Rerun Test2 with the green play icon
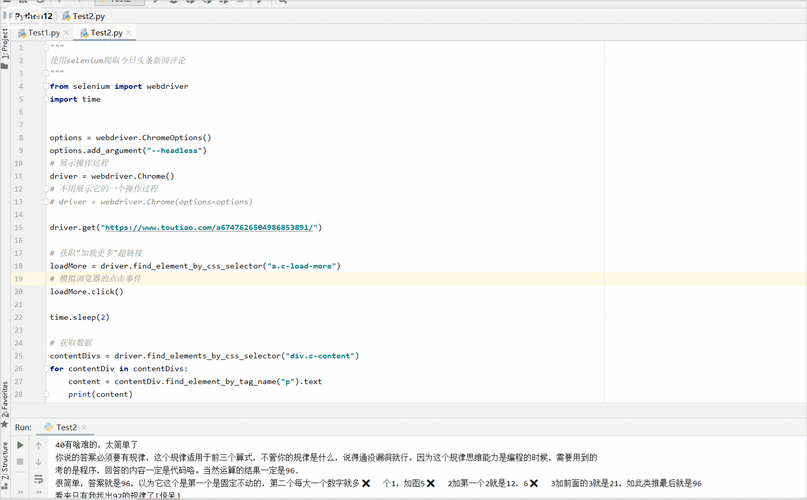The image size is (807, 500). pos(20,445)
